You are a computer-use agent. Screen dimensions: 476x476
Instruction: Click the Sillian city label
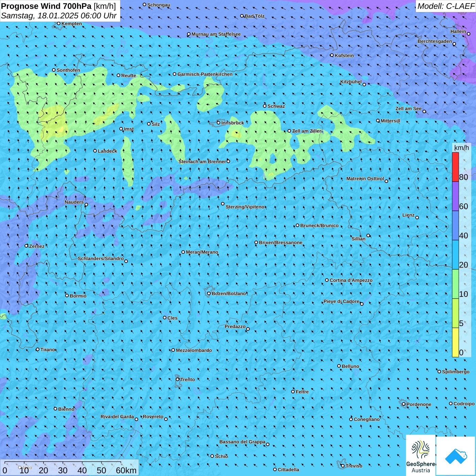[358, 239]
